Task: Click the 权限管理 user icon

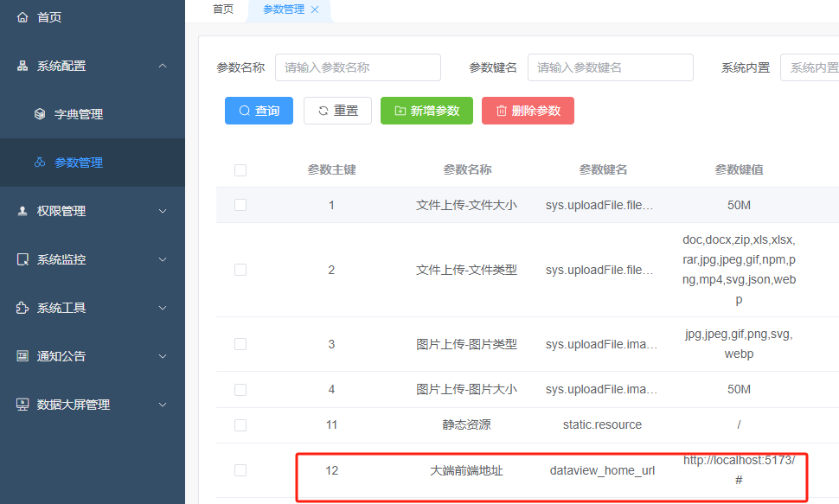Action: 22,211
